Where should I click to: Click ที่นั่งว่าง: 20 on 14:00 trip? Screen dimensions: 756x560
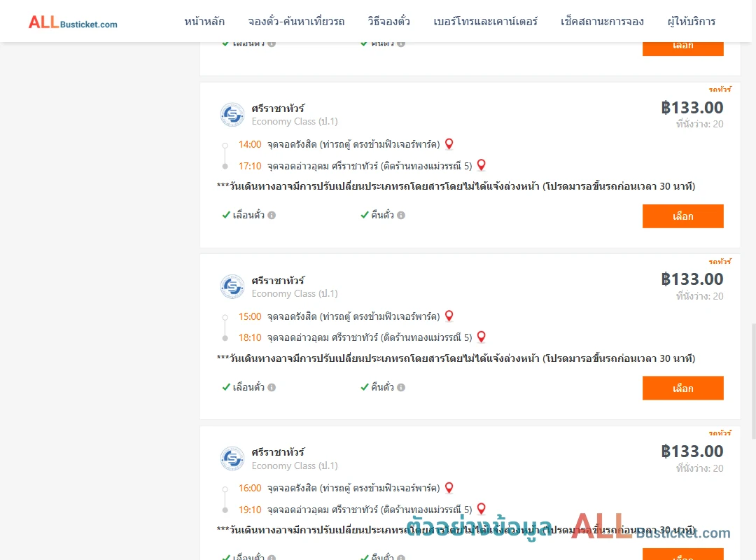(699, 124)
